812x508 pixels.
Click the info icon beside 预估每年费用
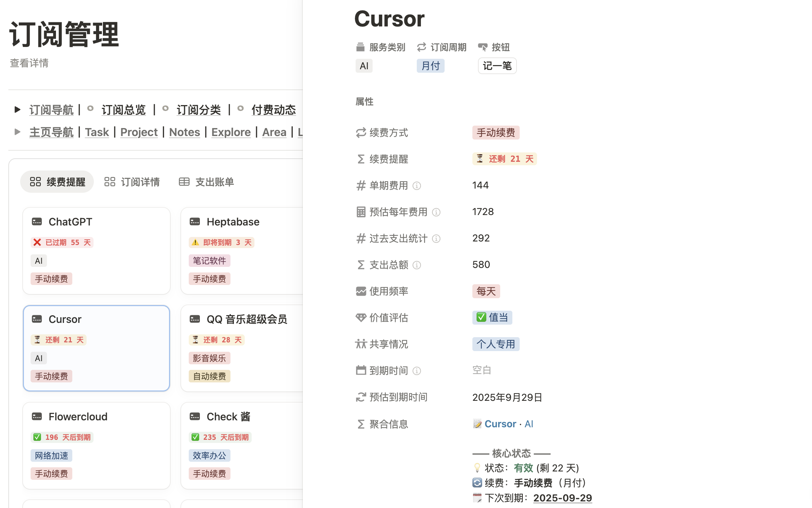436,212
